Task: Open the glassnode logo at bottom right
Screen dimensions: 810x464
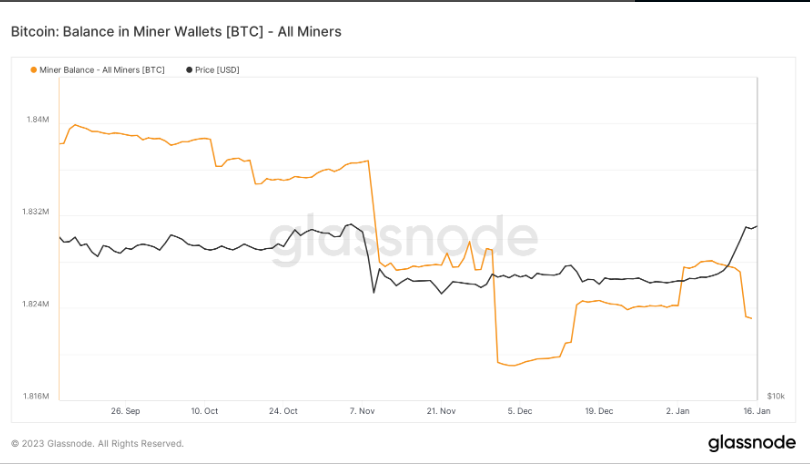Action: click(752, 442)
